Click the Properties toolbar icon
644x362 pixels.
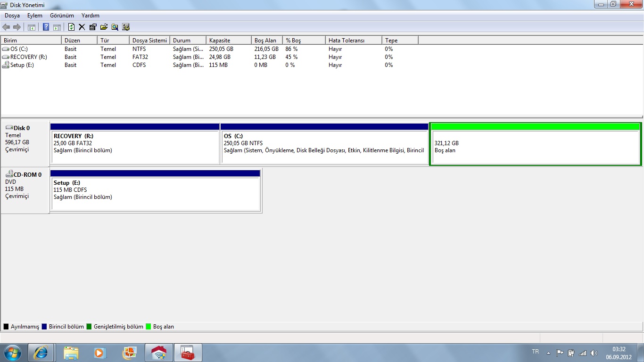(93, 27)
